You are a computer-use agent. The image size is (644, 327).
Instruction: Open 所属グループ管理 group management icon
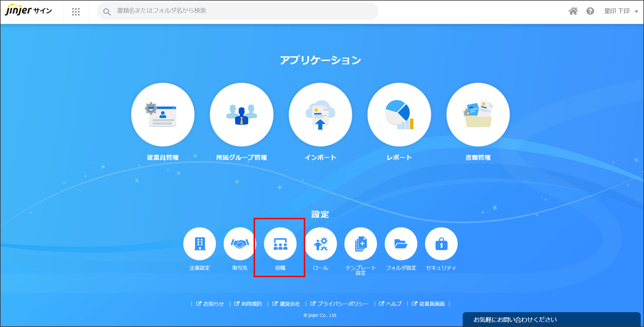click(x=242, y=115)
